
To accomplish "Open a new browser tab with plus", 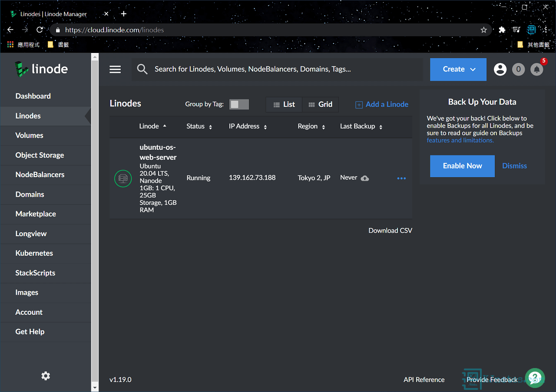I will [x=124, y=14].
